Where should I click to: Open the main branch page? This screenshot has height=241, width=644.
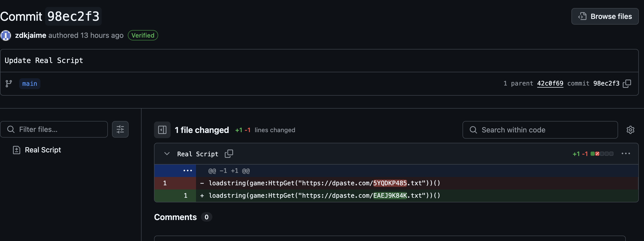30,83
